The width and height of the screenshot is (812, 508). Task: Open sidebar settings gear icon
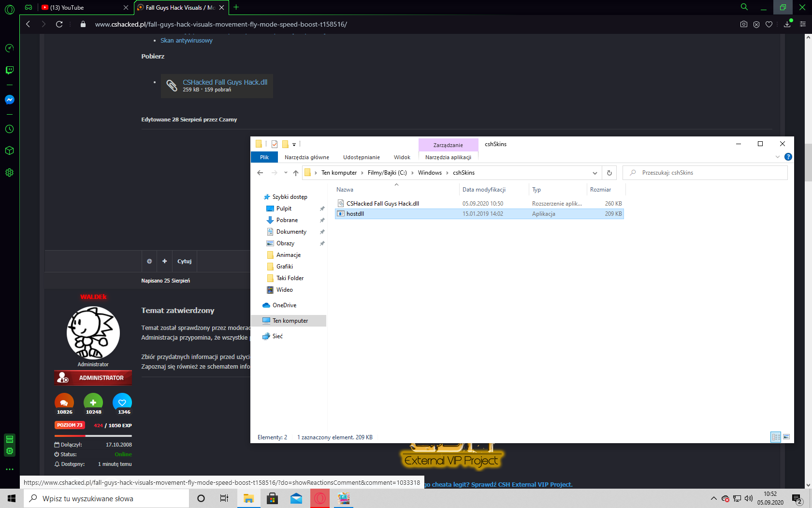(x=9, y=173)
